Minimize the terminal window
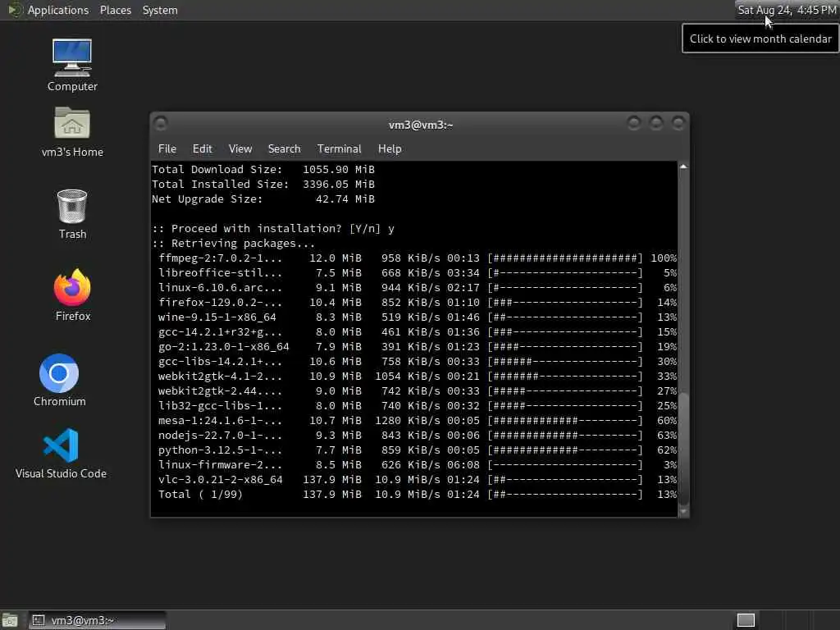 pyautogui.click(x=634, y=123)
